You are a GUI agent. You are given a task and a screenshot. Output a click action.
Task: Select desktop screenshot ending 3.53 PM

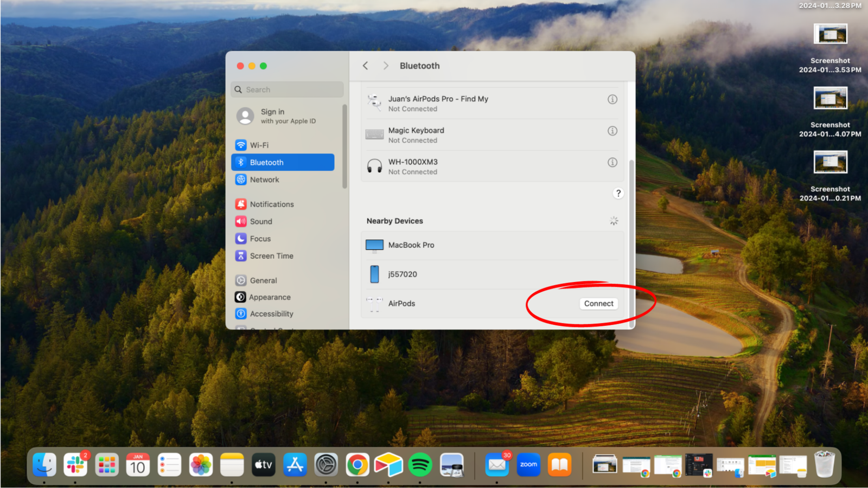(830, 48)
